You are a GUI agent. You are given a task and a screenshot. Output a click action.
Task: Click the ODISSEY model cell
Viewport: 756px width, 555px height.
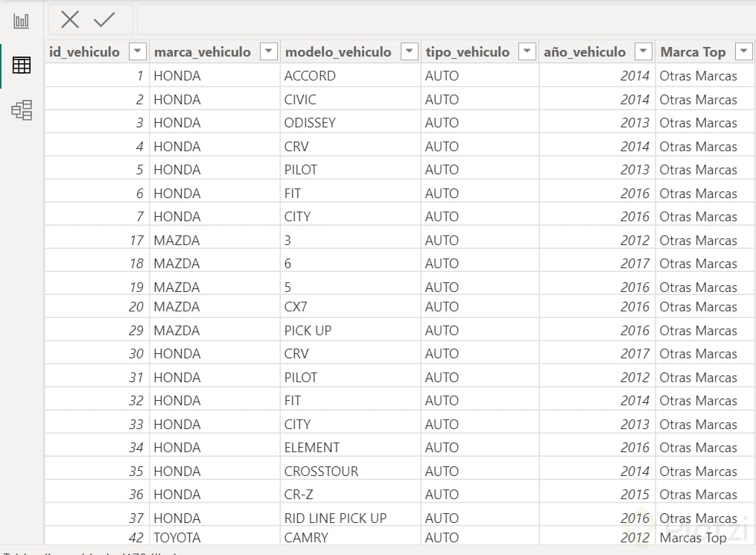[x=351, y=122]
